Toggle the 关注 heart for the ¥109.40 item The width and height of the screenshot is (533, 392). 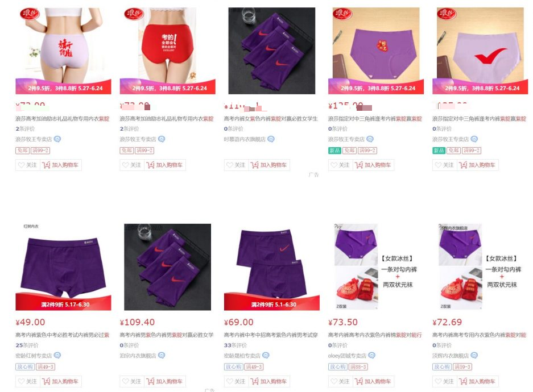(x=132, y=381)
